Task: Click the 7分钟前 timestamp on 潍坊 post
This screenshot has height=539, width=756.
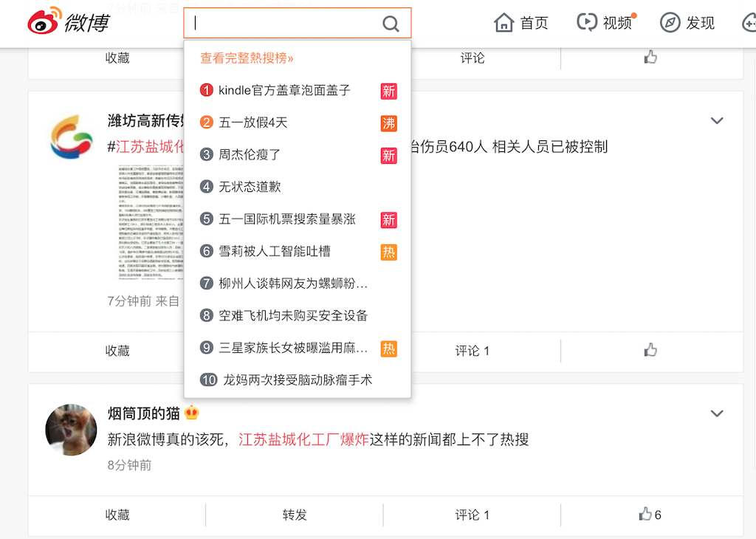Action: tap(129, 301)
